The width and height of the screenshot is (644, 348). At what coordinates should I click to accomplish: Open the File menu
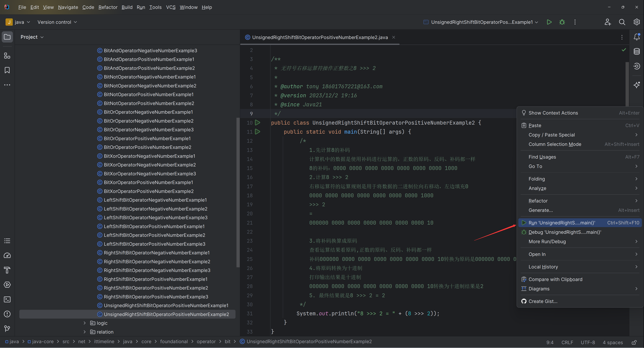(x=22, y=7)
